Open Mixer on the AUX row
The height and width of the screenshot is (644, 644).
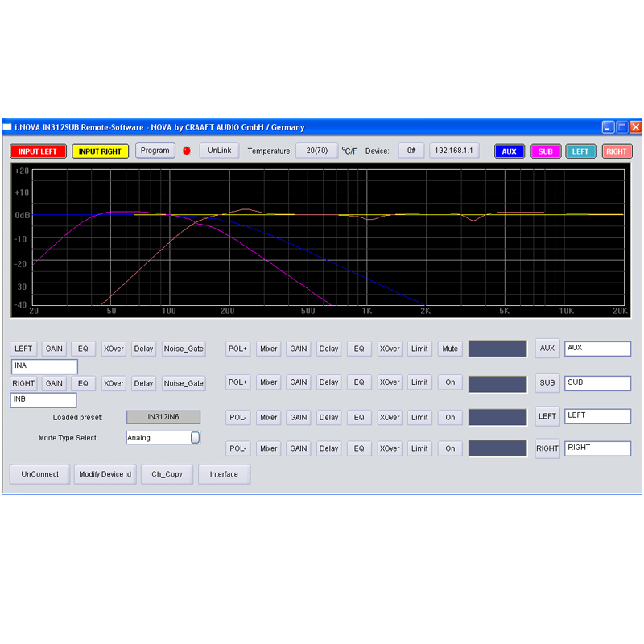click(269, 349)
